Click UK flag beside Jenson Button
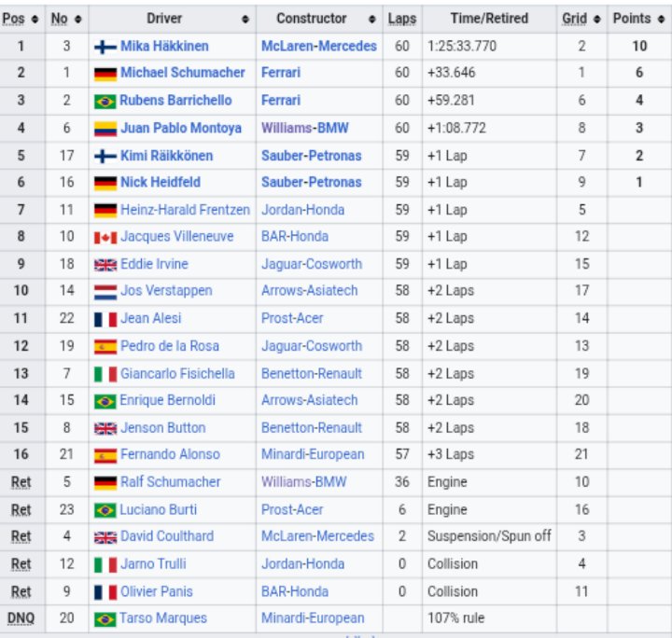 105,429
